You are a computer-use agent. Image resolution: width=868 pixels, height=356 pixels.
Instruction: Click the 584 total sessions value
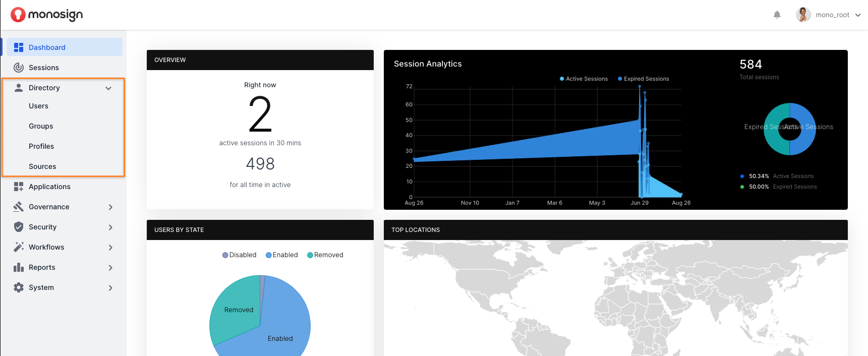pyautogui.click(x=750, y=65)
